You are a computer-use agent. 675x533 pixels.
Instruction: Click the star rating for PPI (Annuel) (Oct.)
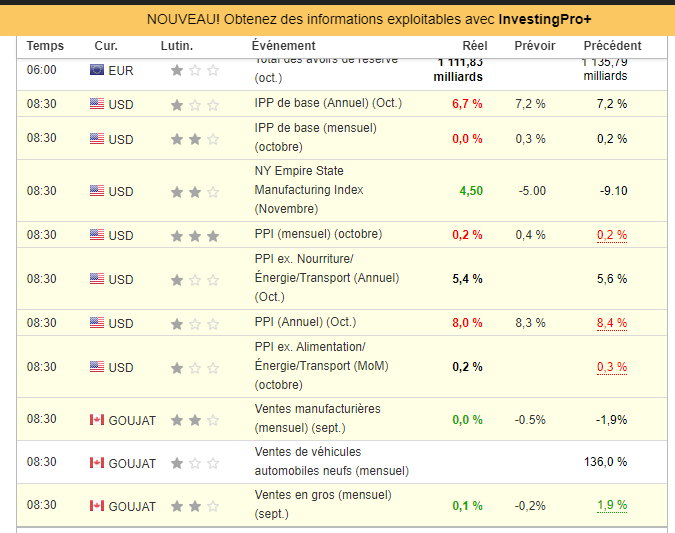coord(194,324)
